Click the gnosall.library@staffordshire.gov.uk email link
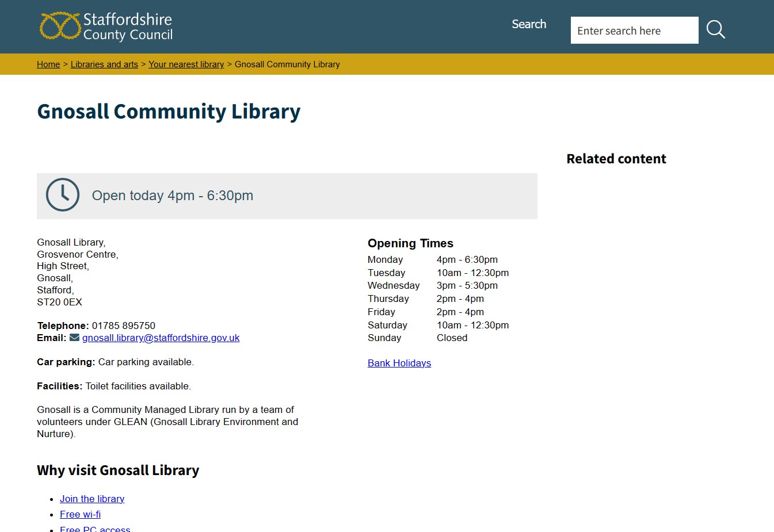Viewport: 774px width, 532px height. [161, 338]
